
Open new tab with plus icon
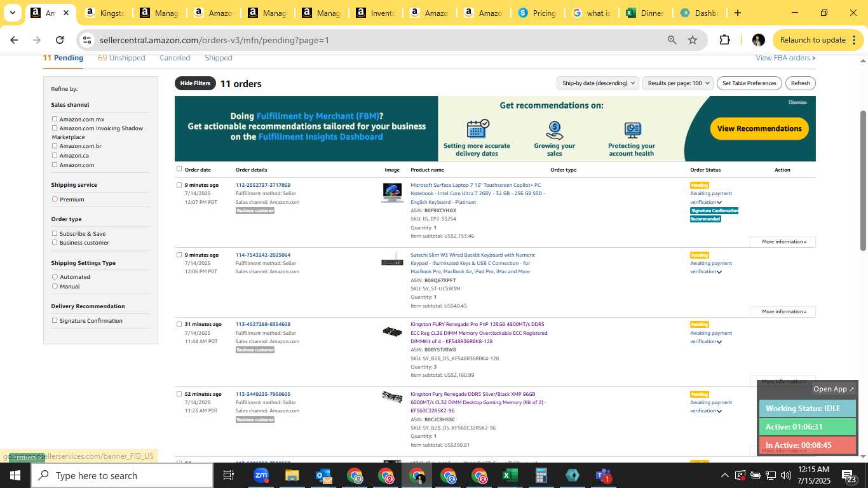(x=737, y=13)
